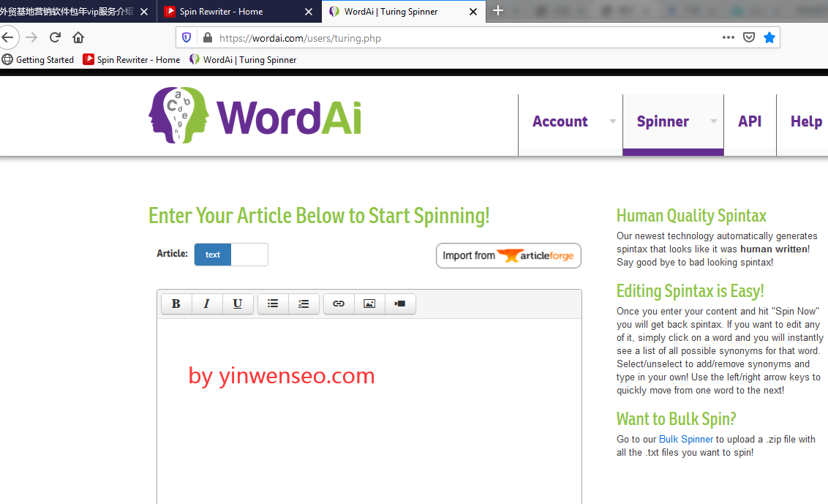Click the 'Human Quality Spintax' heading
828x504 pixels.
691,216
